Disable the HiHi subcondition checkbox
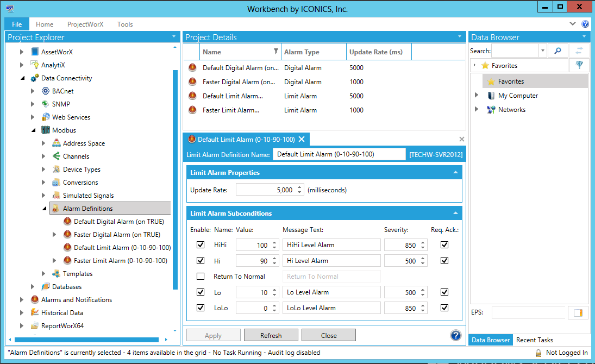 pyautogui.click(x=201, y=245)
